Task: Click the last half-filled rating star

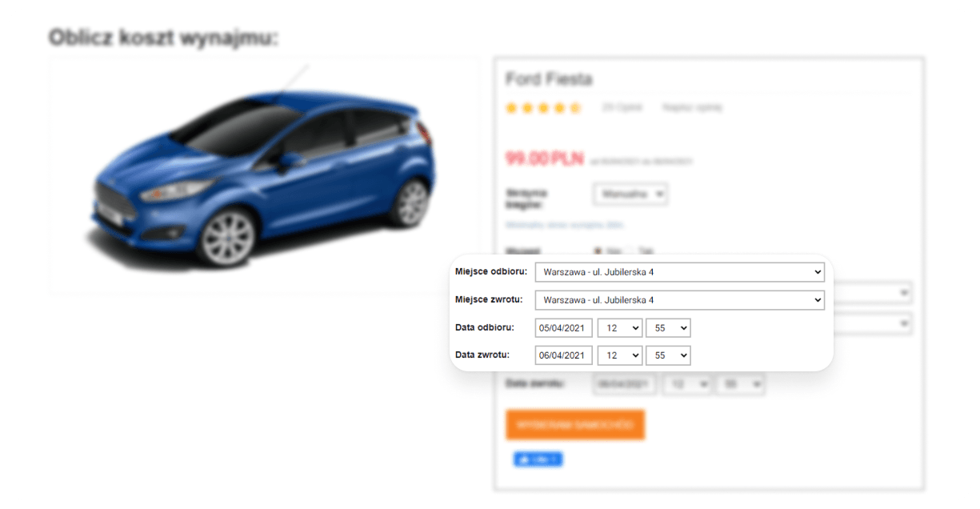Action: pyautogui.click(x=574, y=108)
